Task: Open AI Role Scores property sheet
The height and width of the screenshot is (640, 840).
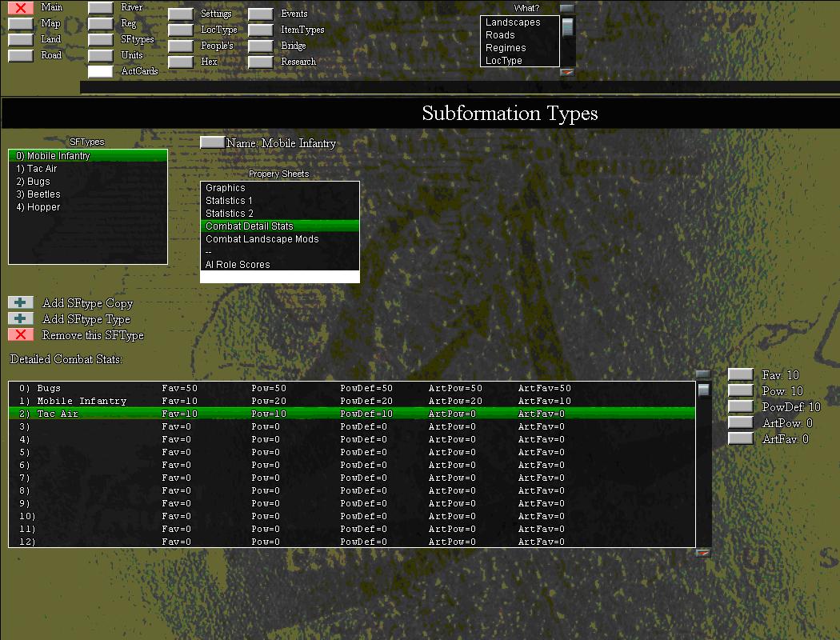Action: (280, 265)
